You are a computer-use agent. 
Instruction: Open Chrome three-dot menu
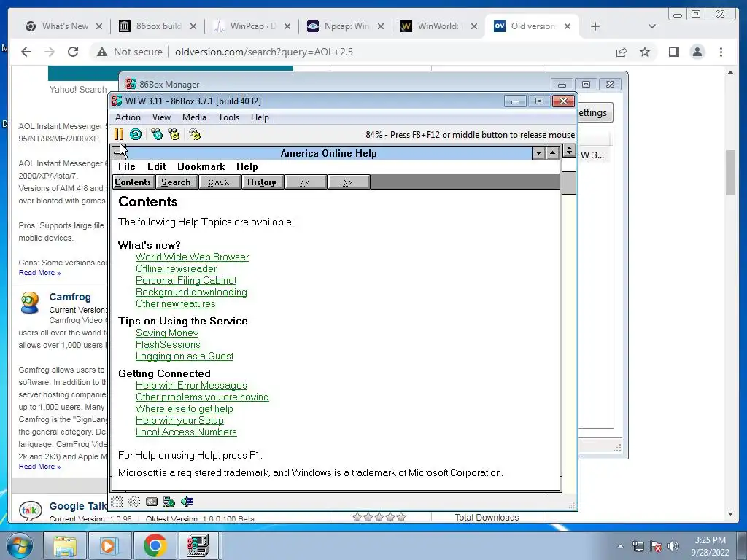(721, 52)
